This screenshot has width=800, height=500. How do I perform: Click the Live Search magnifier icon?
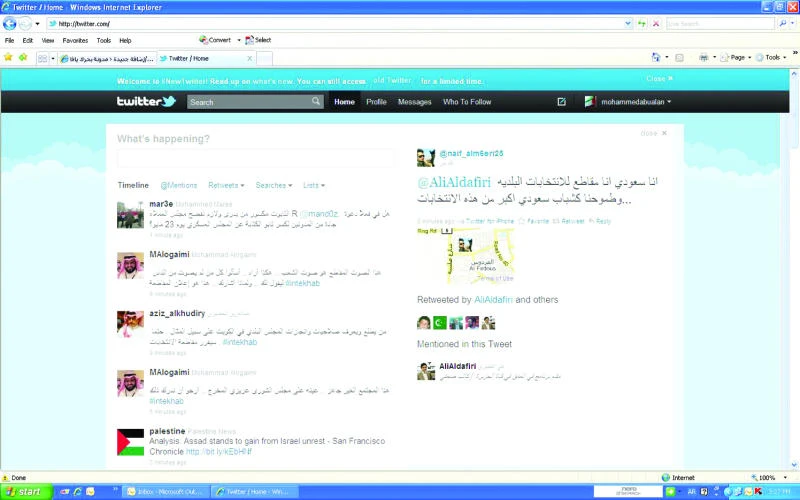click(x=783, y=23)
